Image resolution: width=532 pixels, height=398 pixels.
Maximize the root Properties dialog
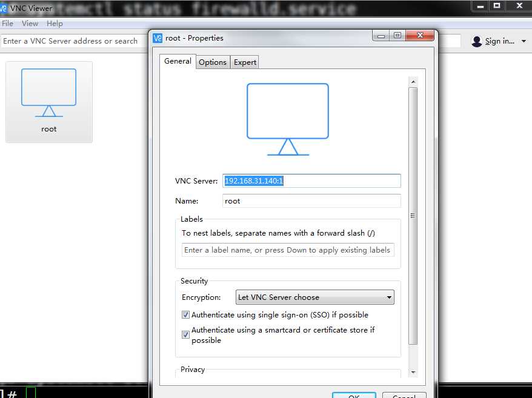[x=397, y=36]
